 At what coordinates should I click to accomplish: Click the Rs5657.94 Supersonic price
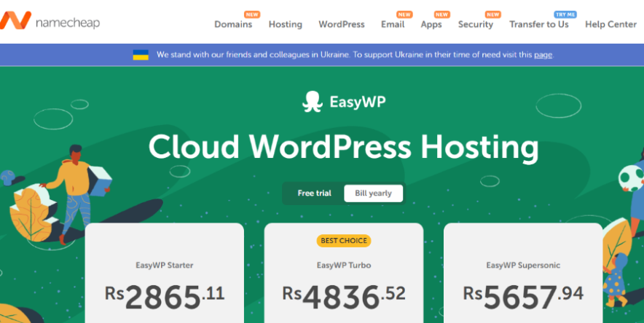coord(523,297)
